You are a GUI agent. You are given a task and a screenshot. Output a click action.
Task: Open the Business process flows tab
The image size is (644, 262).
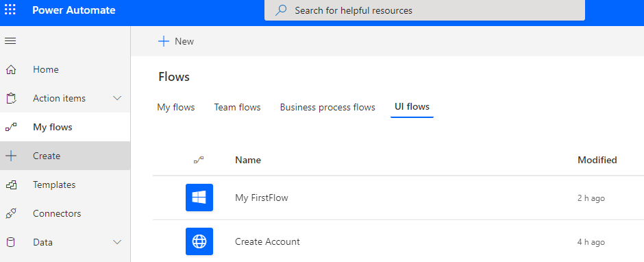coord(327,108)
